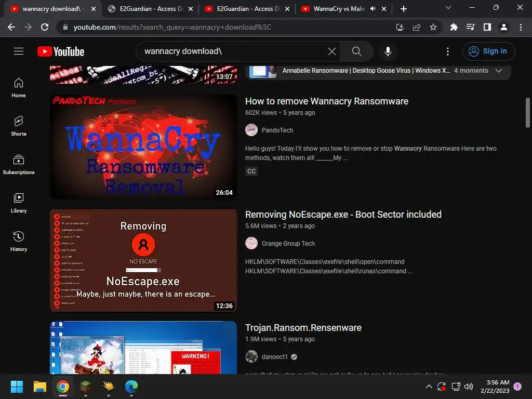Click the Rensenware video thumbnail
Viewport: 532px width, 399px height.
(143, 348)
